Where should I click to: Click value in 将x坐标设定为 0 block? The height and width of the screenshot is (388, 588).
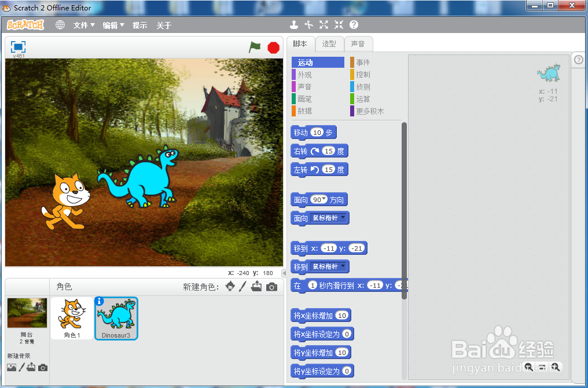coord(347,334)
